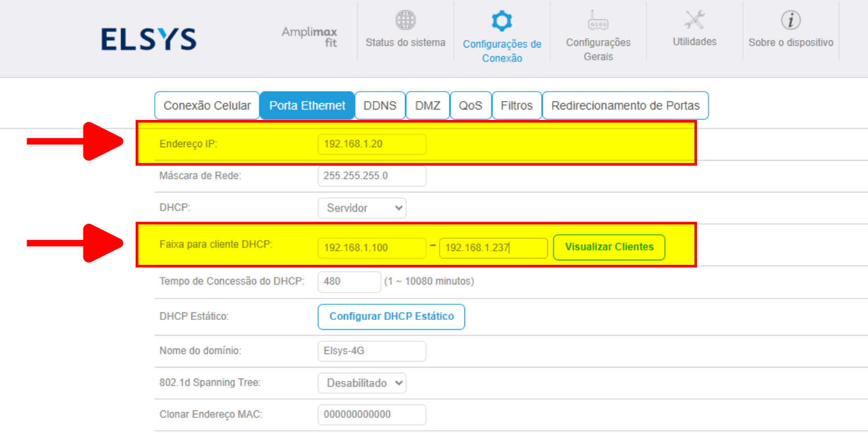Click the 'Nome do domínio:' label
Image resolution: width=868 pixels, height=433 pixels.
point(200,351)
